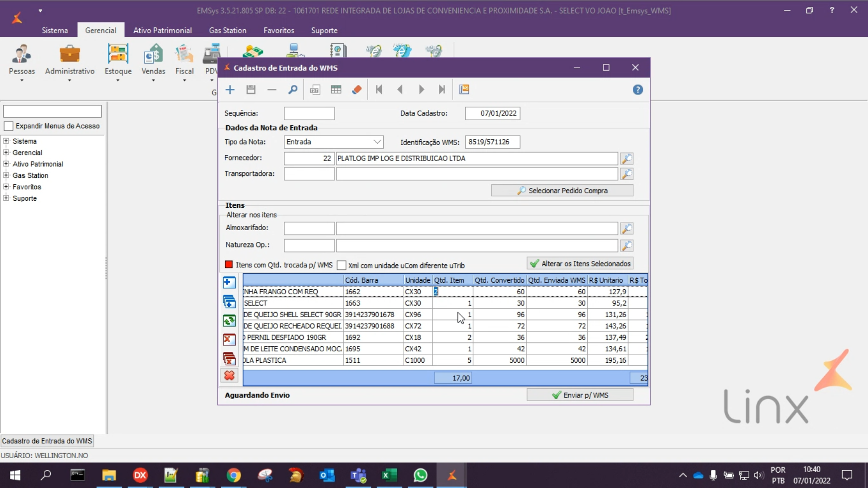Expand the Gas Station tree node
Image resolution: width=868 pixels, height=488 pixels.
[x=6, y=175]
